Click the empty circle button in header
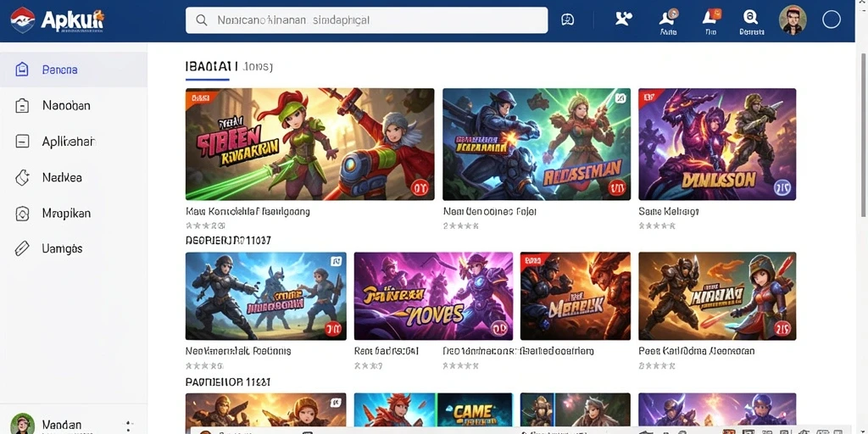The image size is (868, 434). point(831,20)
